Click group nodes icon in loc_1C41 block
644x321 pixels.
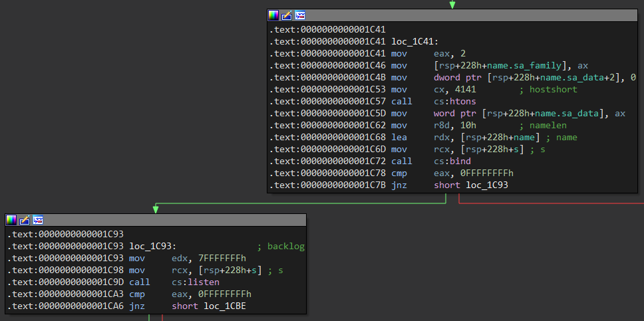pyautogui.click(x=300, y=15)
